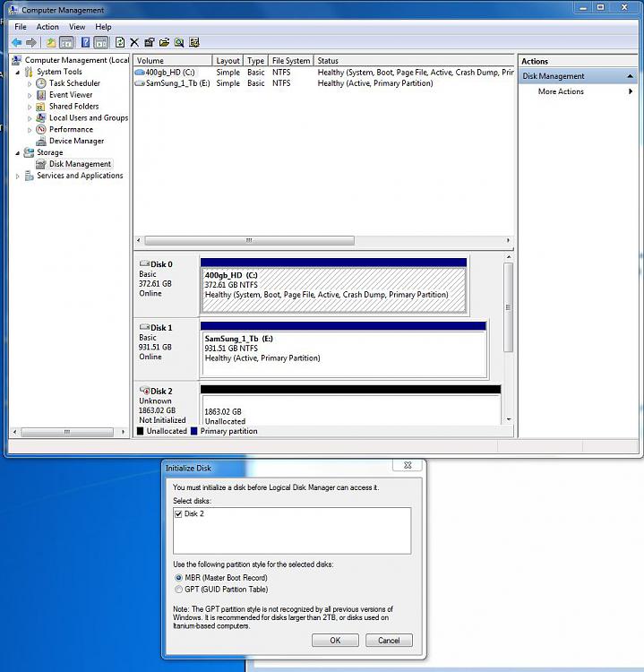Toggle Show/Hide Action Pane toolbar button

pos(100,42)
